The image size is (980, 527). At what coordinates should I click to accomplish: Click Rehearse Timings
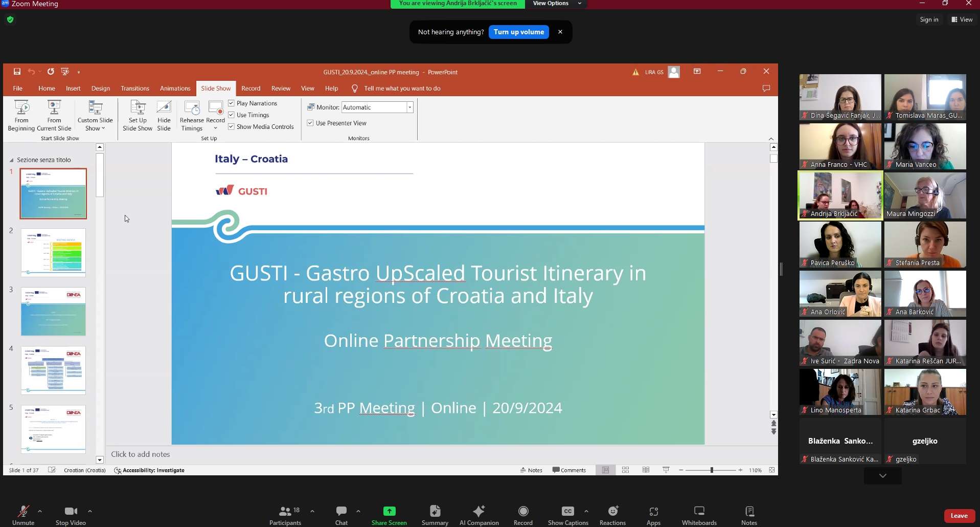pyautogui.click(x=192, y=116)
